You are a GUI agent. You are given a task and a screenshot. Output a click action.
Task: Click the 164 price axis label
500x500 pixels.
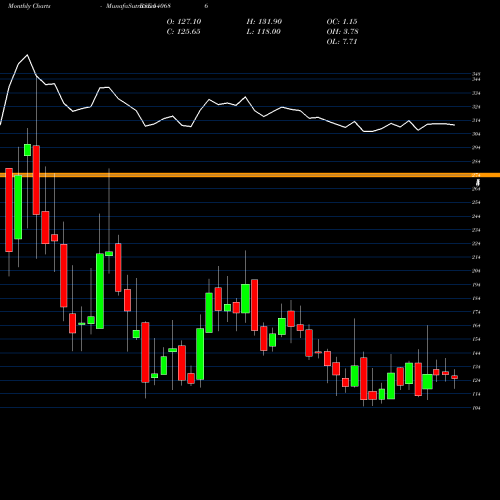coord(476,326)
